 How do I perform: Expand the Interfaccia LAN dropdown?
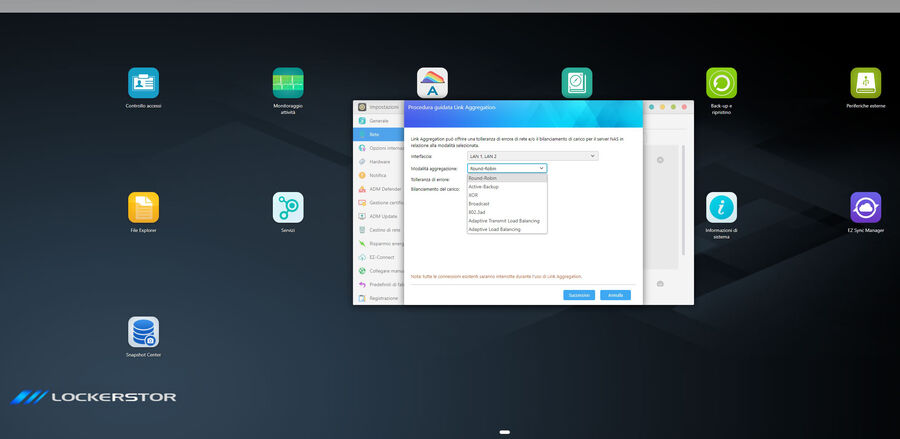[x=533, y=156]
